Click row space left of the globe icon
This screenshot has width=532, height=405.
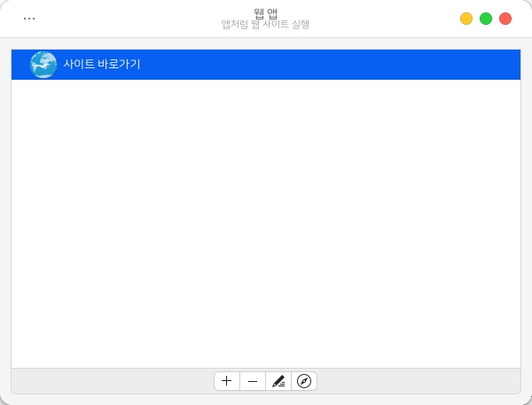[20, 65]
